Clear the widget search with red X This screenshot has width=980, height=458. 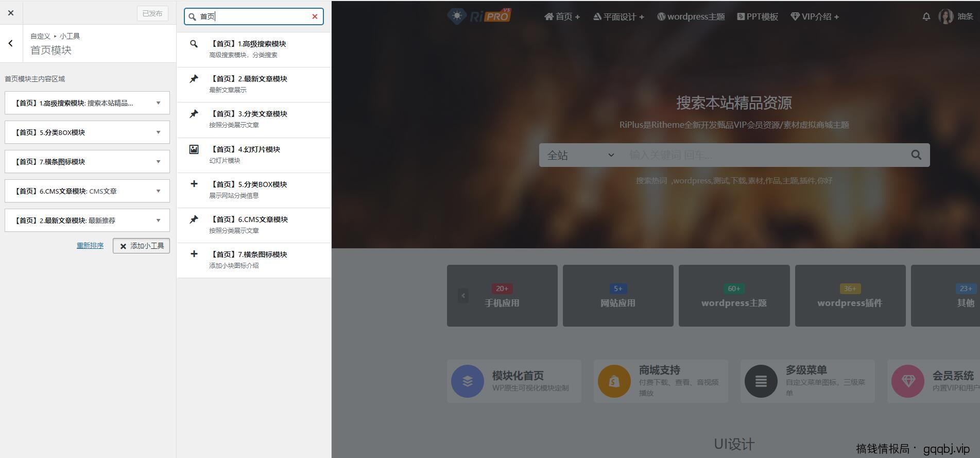tap(315, 16)
